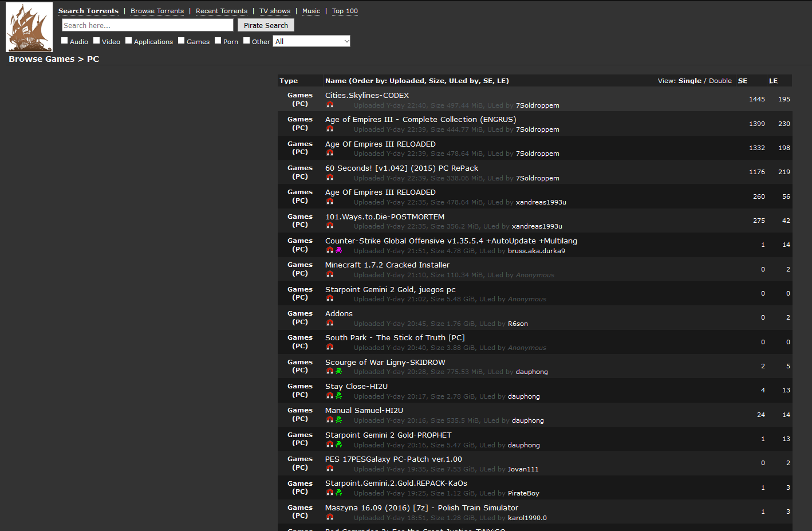The width and height of the screenshot is (812, 531).
Task: Open uploader Jovan111 profile
Action: coord(523,469)
